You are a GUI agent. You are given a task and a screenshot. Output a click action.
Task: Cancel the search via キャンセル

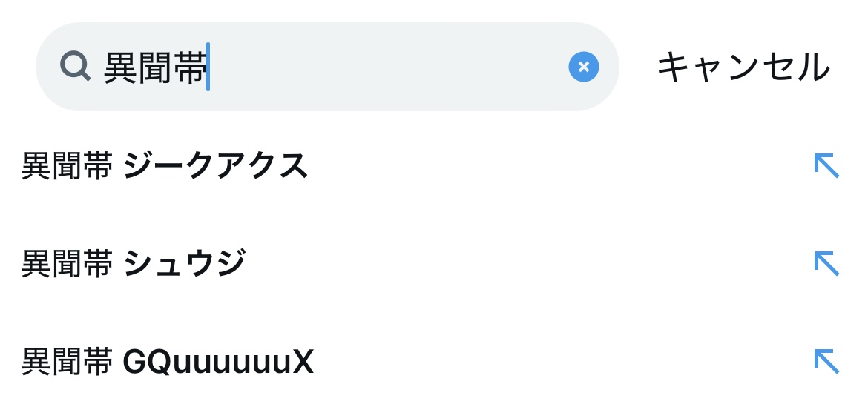click(x=743, y=67)
